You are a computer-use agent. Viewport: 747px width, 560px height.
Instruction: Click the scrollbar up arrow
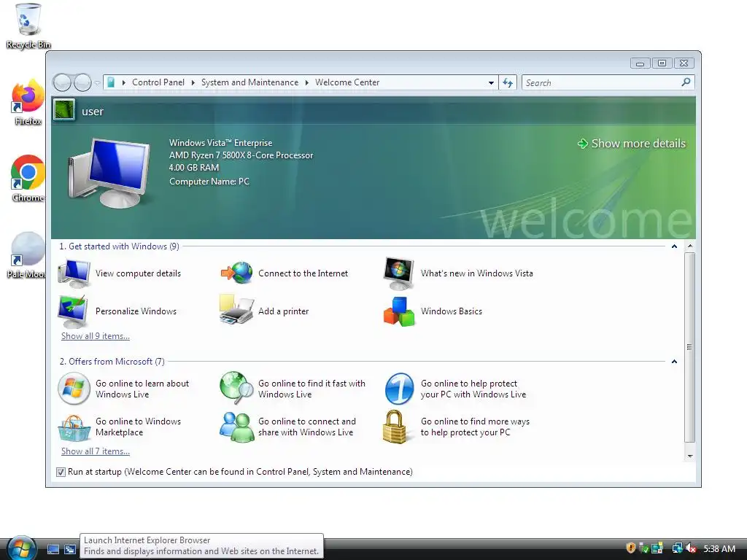coord(690,246)
